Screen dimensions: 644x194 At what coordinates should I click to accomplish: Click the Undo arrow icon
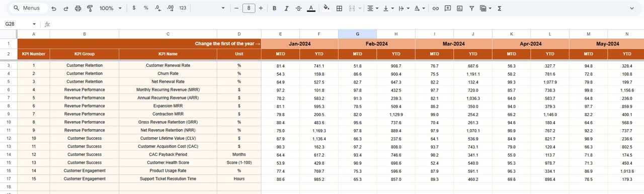[x=54, y=8]
